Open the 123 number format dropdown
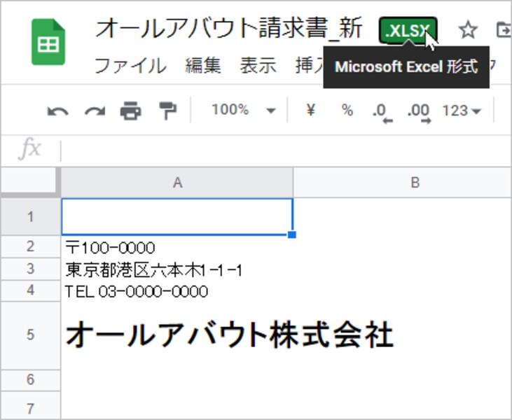This screenshot has width=512, height=420. pos(462,111)
